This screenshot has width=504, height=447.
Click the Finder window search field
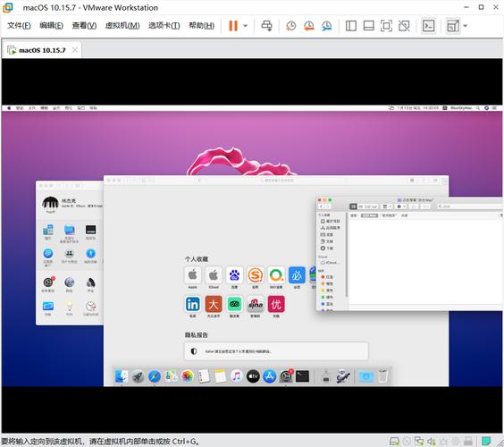pos(469,207)
